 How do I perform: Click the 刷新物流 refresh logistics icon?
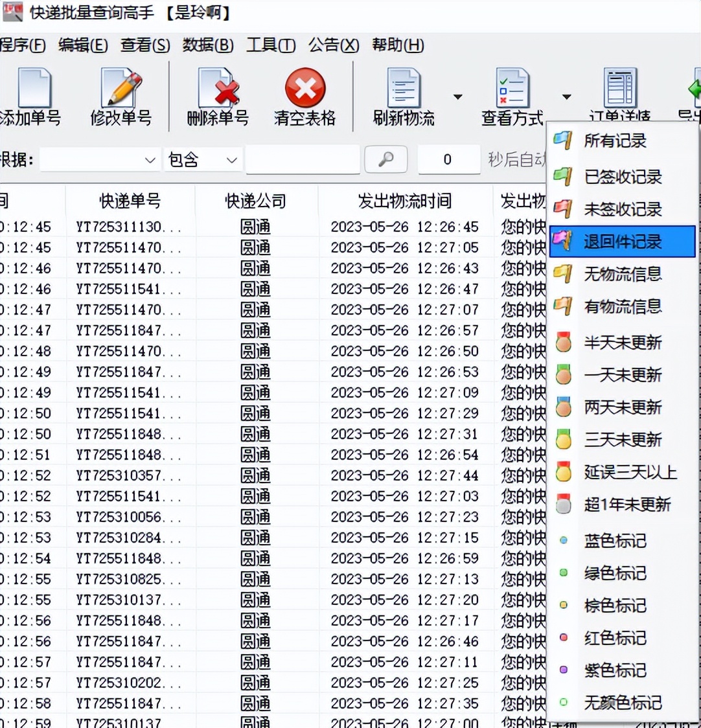403,97
